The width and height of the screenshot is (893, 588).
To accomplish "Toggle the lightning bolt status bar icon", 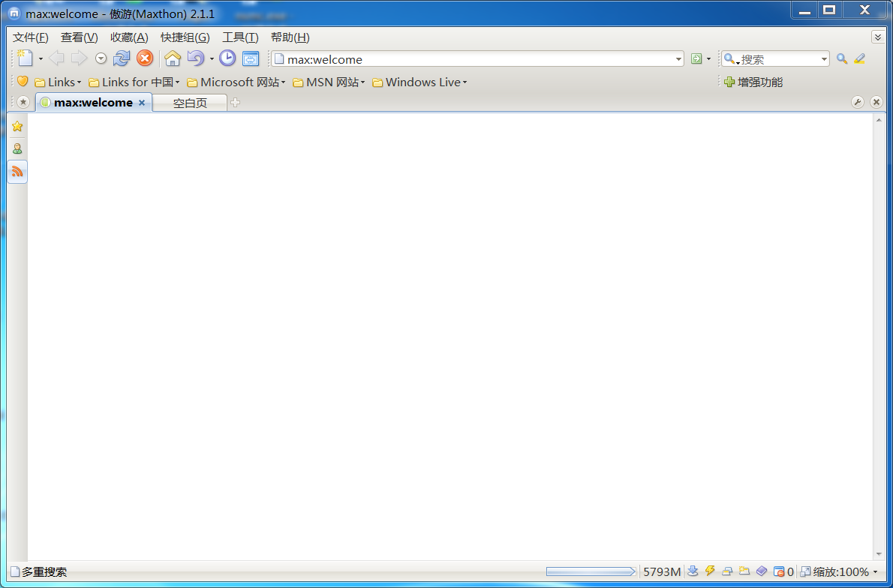I will point(710,571).
